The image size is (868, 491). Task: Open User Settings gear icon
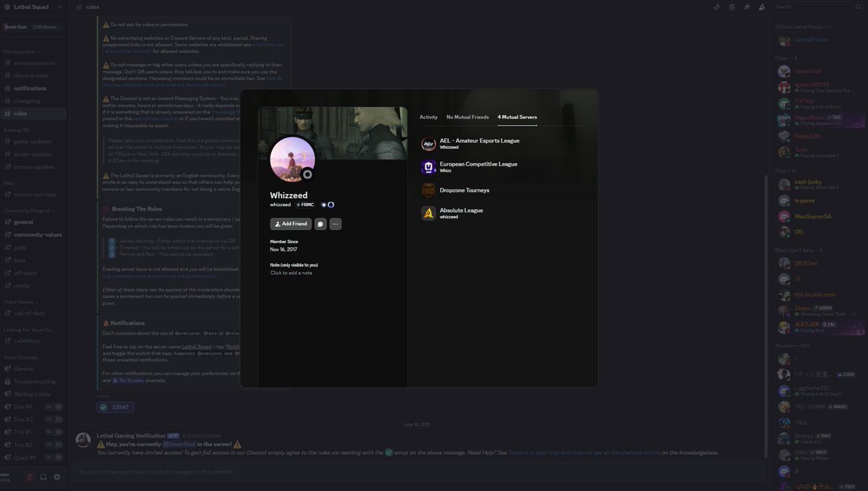57,477
